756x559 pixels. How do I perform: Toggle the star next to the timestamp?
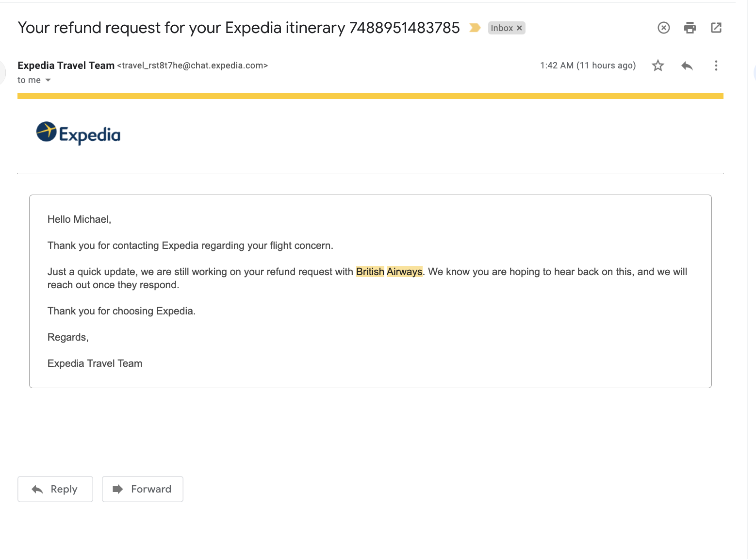coord(658,65)
